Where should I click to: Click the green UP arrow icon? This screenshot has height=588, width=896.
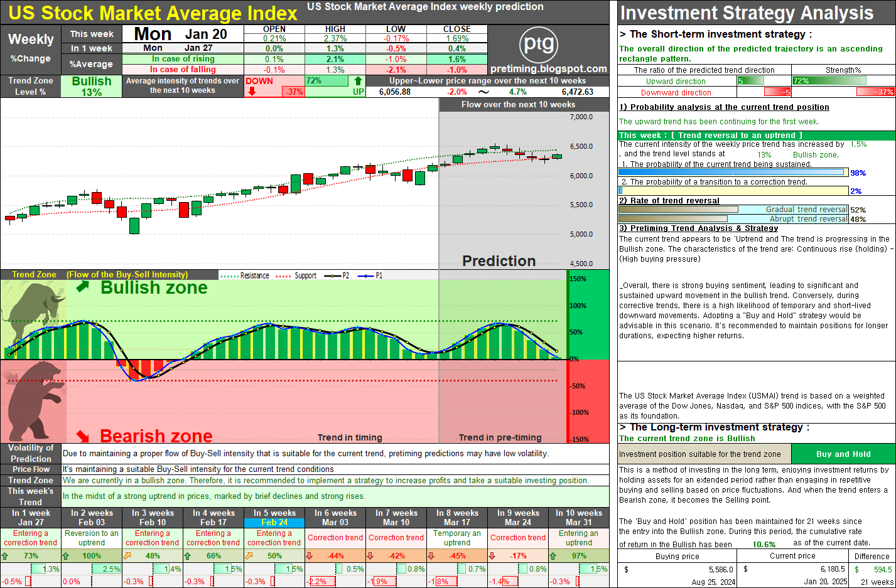pyautogui.click(x=358, y=80)
